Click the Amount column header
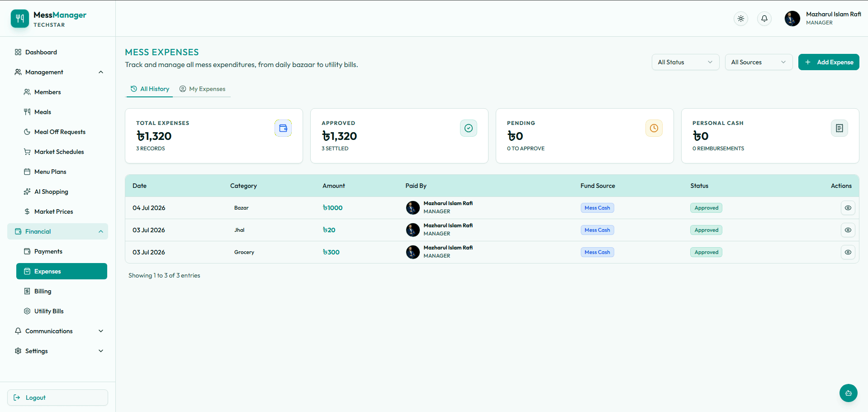868x412 pixels. click(333, 186)
